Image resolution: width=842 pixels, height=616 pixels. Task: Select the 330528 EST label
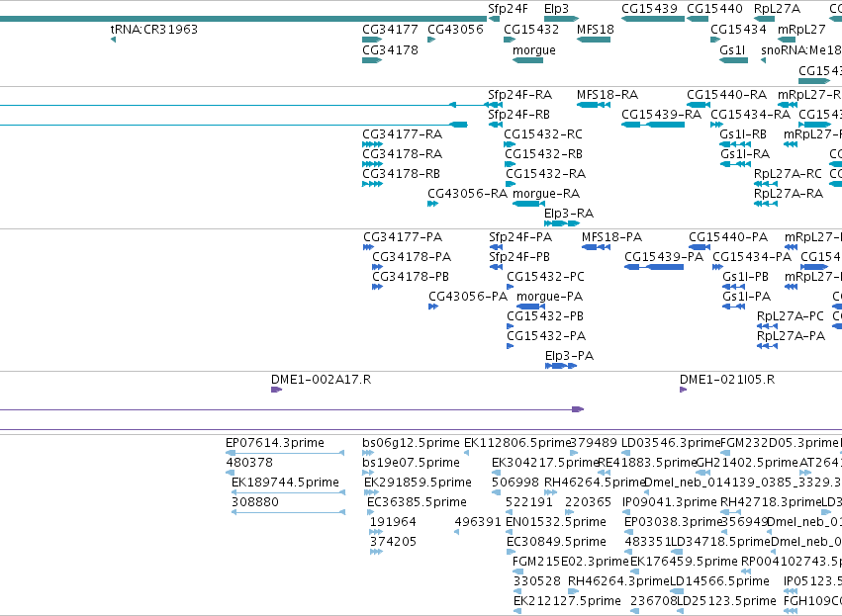click(x=537, y=581)
